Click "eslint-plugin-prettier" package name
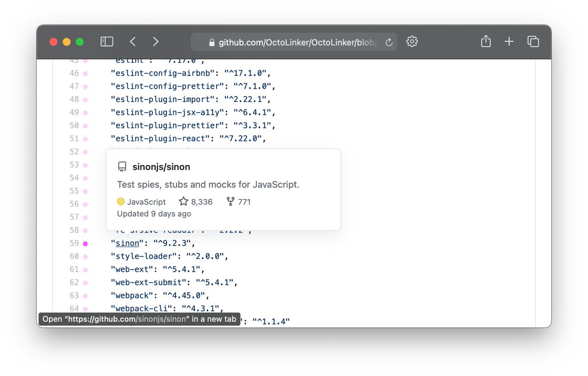This screenshot has width=588, height=376. click(x=168, y=125)
